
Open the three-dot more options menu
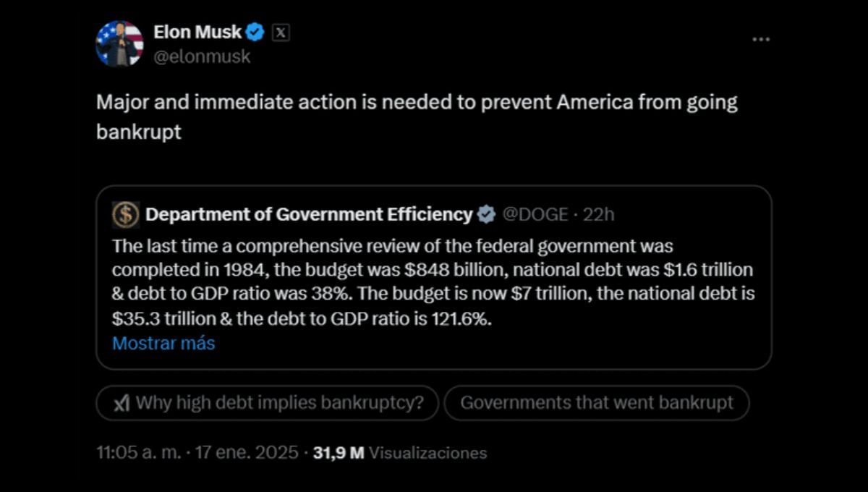[x=761, y=39]
